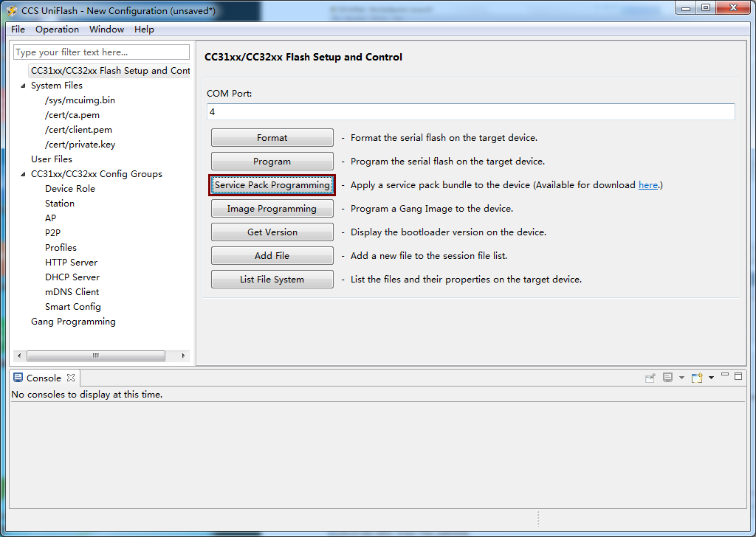Select /cert/client.pem in the tree
The width and height of the screenshot is (756, 537).
click(78, 130)
